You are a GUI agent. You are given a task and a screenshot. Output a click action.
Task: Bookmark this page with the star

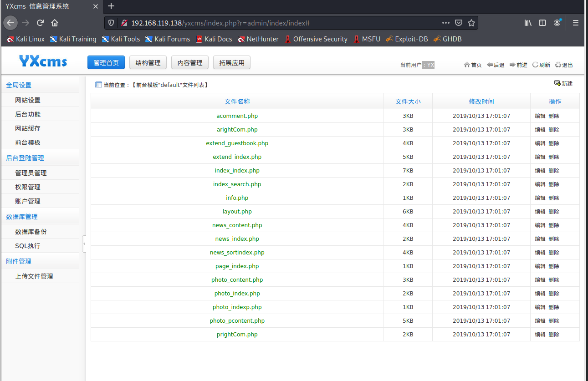[471, 23]
